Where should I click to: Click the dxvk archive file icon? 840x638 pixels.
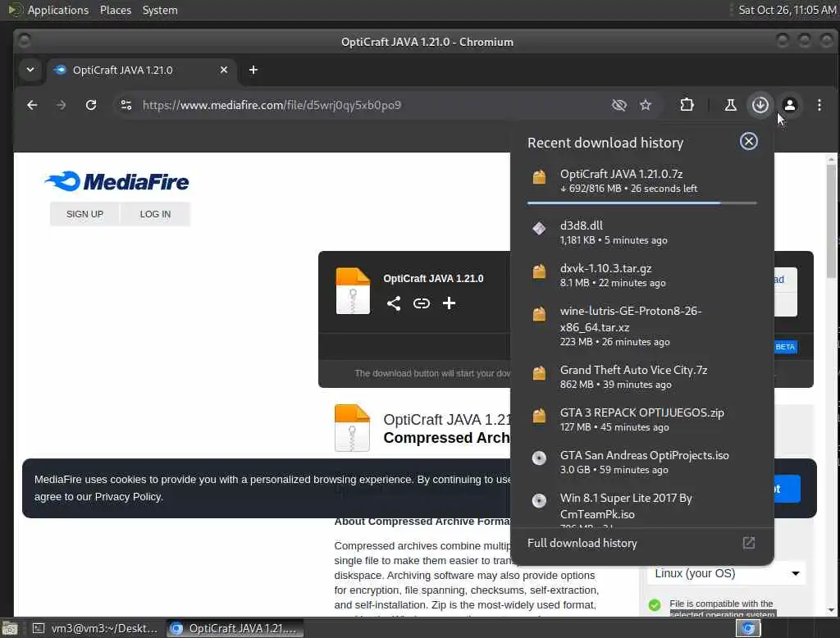point(539,271)
